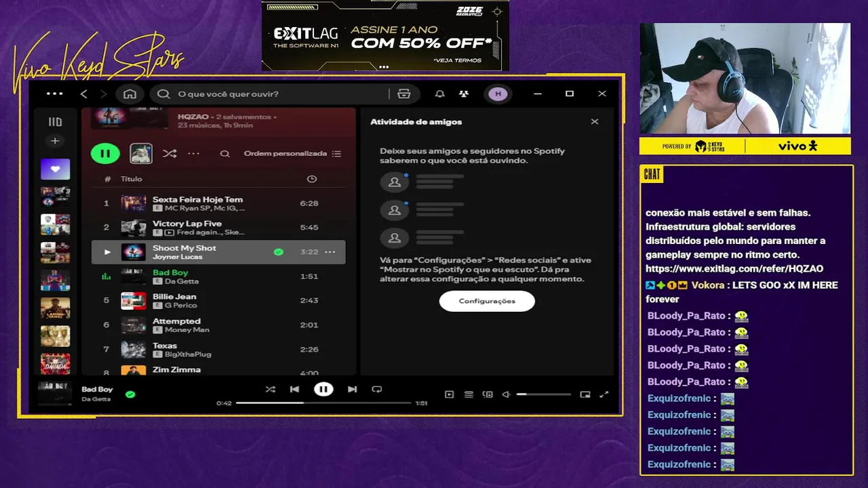Click the exitlag.com/refer/HQZAO chat link

click(734, 269)
